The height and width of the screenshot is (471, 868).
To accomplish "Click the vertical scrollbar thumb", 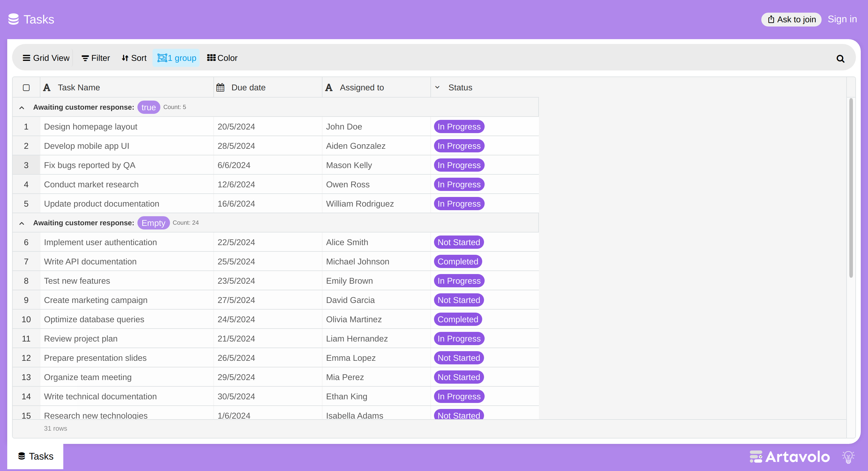I will (x=851, y=188).
